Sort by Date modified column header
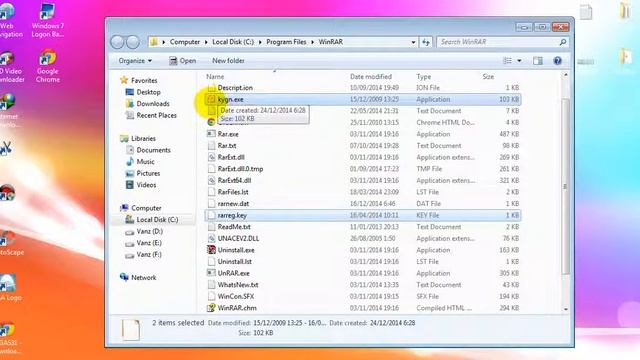 click(x=371, y=77)
